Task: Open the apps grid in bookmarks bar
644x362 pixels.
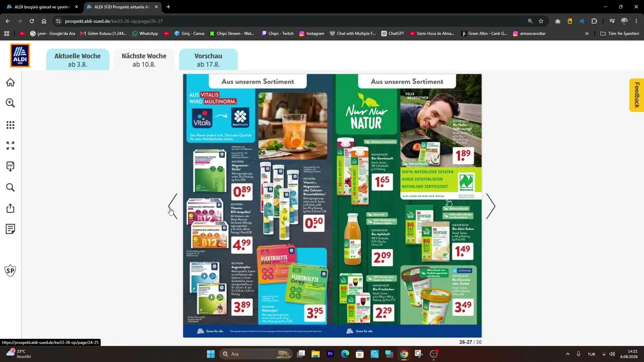Action: (x=7, y=34)
